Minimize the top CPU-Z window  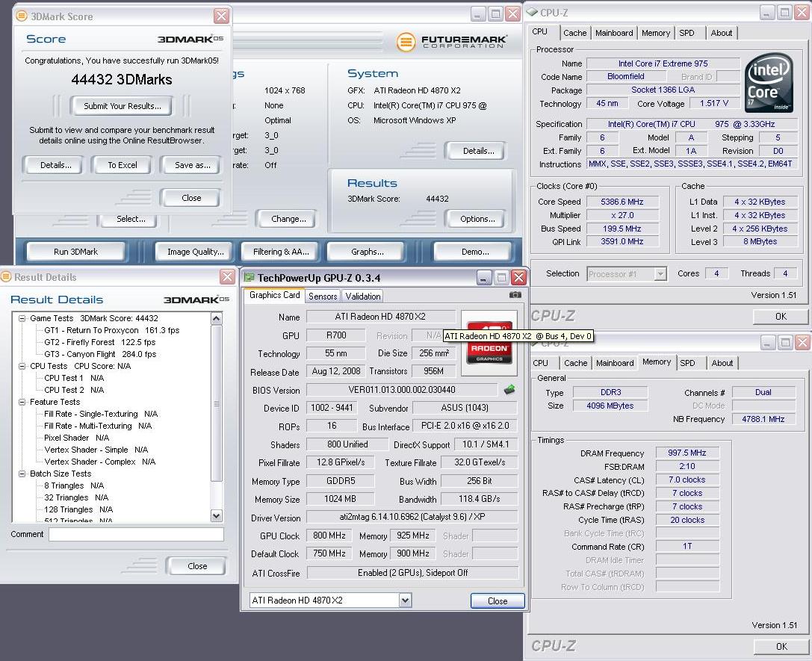click(767, 12)
